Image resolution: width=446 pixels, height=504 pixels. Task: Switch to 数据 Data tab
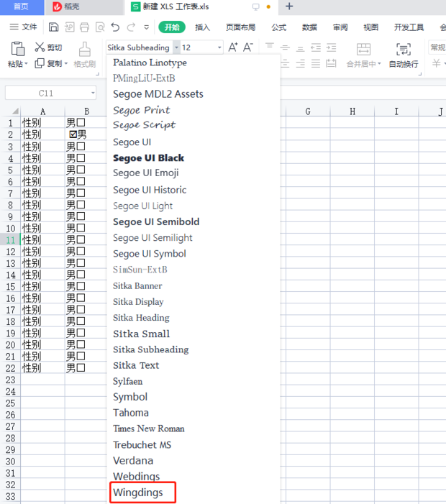[309, 27]
